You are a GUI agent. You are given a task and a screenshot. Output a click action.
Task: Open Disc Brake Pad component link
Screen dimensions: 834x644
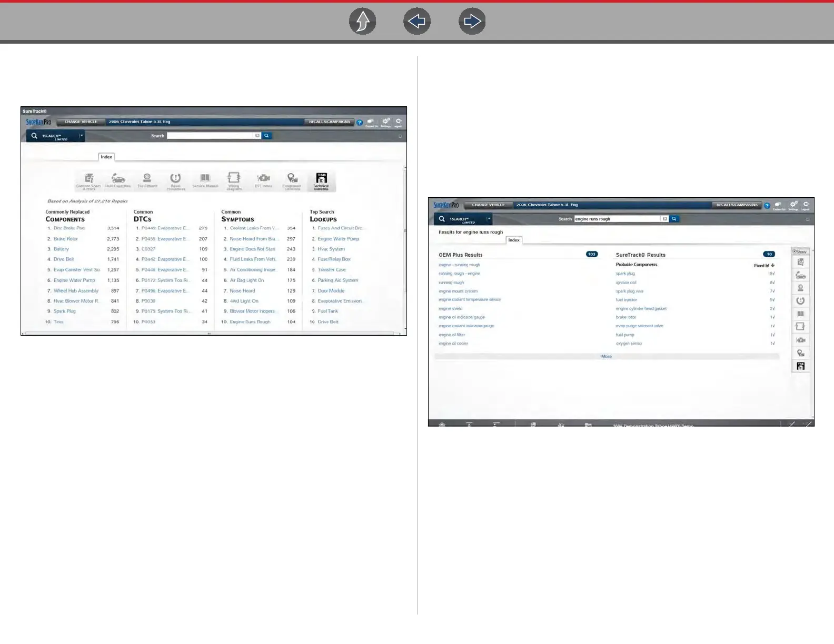click(x=69, y=228)
